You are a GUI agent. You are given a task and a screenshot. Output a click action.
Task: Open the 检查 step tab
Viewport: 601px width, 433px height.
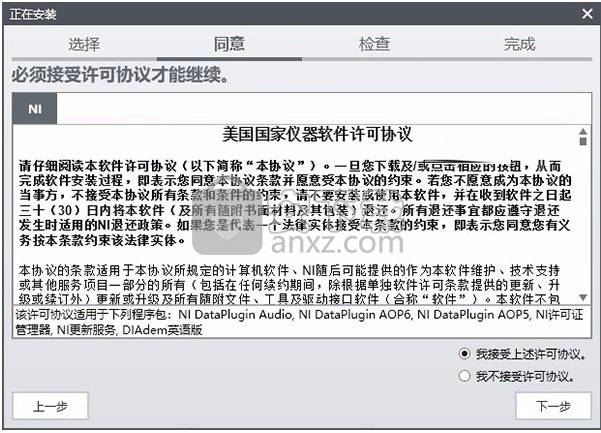(x=374, y=44)
